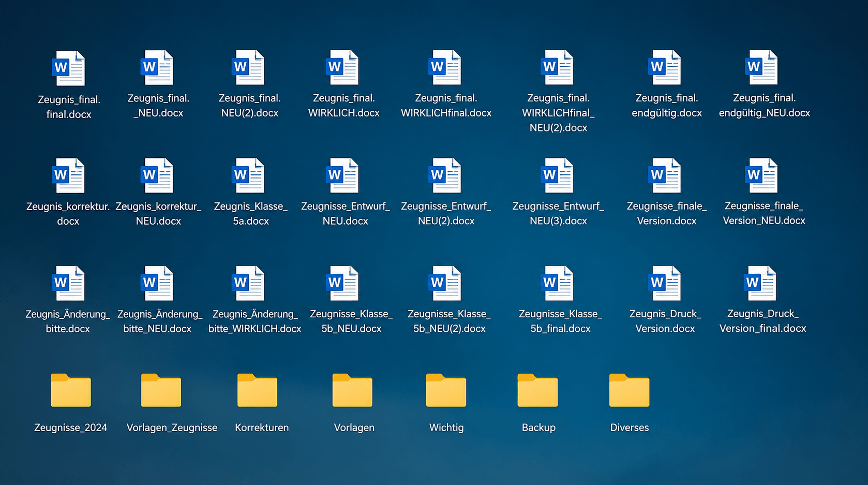868x485 pixels.
Task: Select the Zeugnis_Druck_Version.docx Word icon
Action: pos(665,283)
